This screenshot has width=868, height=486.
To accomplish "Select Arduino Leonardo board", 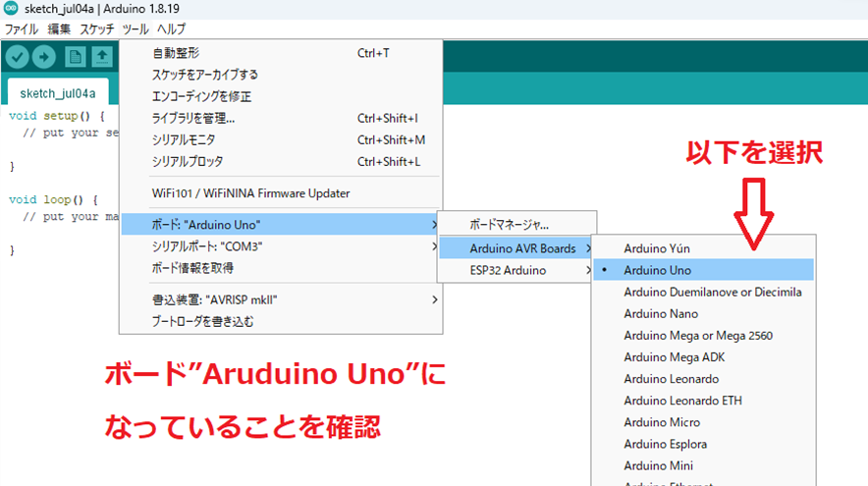I will pyautogui.click(x=703, y=379).
